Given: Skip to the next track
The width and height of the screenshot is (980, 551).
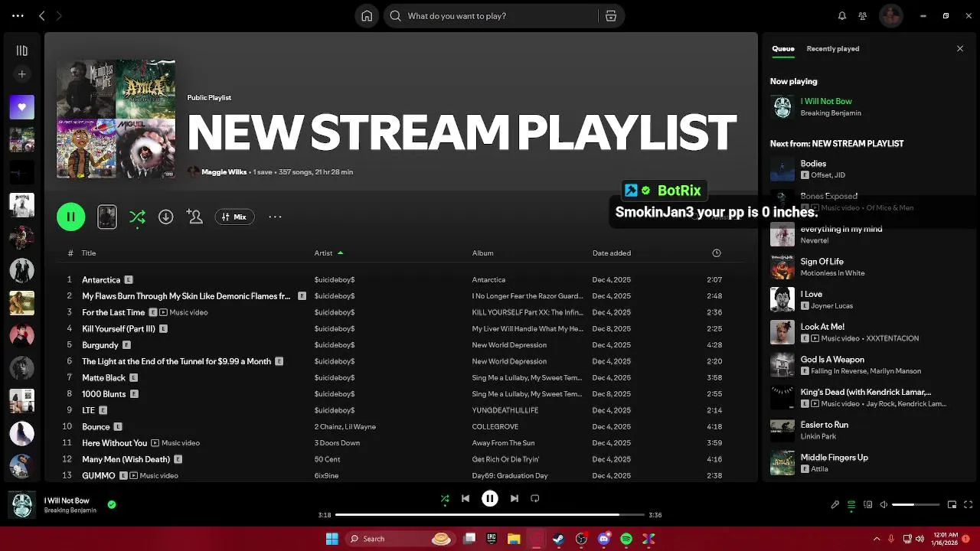Looking at the screenshot, I should 514,498.
